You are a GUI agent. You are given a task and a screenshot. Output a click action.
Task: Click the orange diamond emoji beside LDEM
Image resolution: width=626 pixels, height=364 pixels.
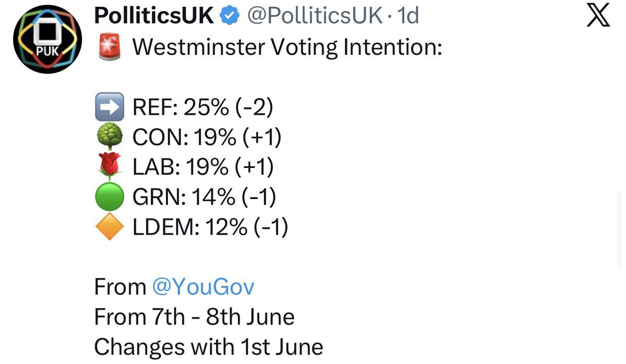[x=110, y=227]
